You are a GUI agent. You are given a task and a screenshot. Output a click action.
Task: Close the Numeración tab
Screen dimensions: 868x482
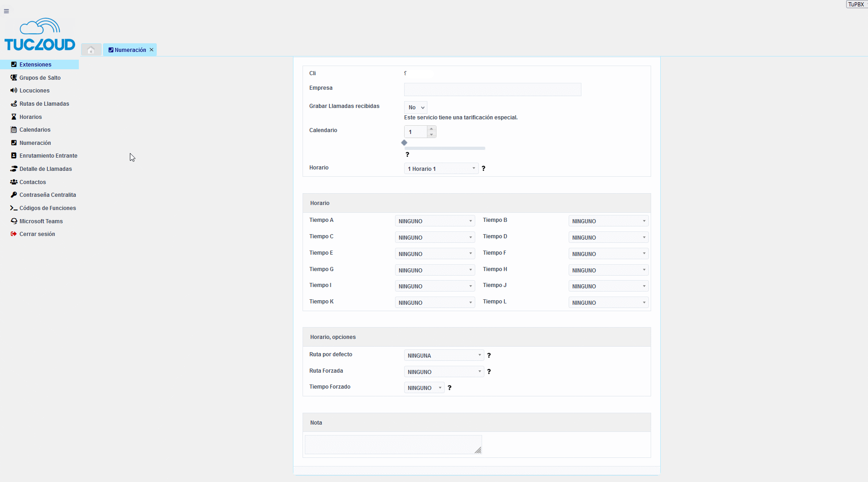pos(152,50)
